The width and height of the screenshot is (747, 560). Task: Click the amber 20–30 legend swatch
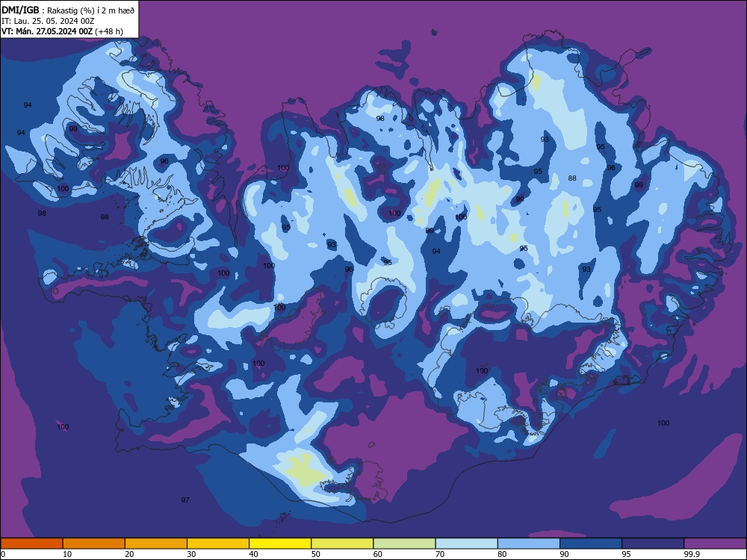point(156,544)
